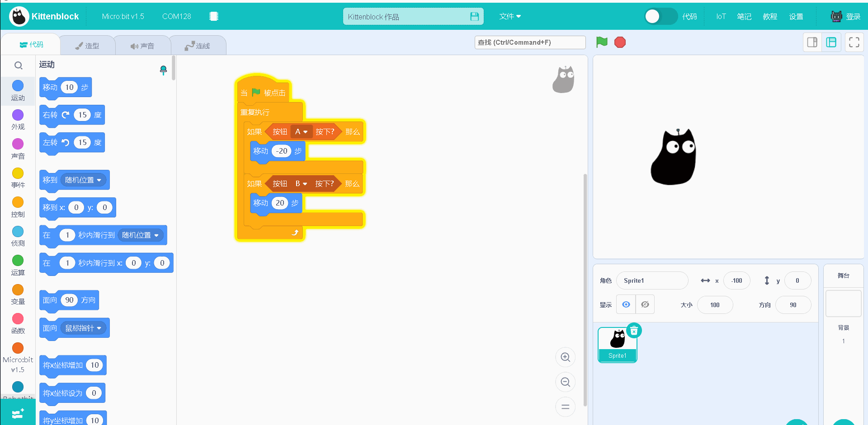Image resolution: width=868 pixels, height=425 pixels.
Task: Switch to the 连线 wiring tab
Action: [198, 46]
